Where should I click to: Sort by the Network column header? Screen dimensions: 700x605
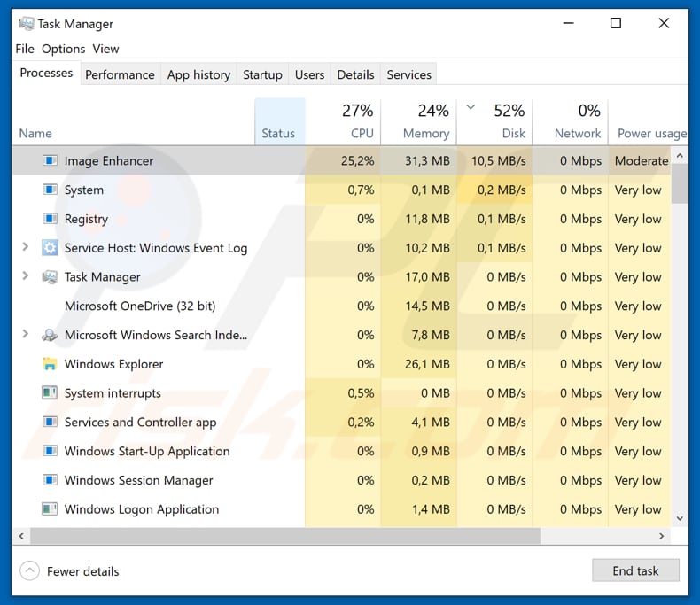[570, 121]
